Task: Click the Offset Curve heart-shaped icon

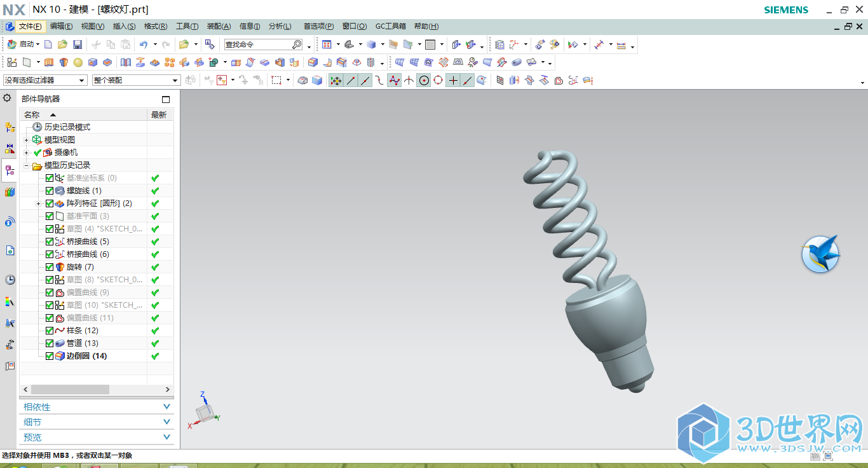Action: click(x=559, y=80)
